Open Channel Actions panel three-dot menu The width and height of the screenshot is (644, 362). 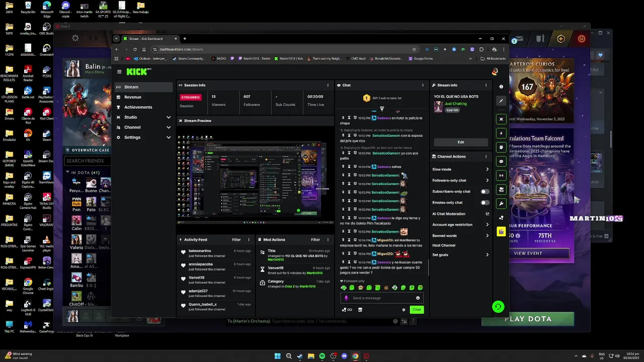(x=486, y=156)
